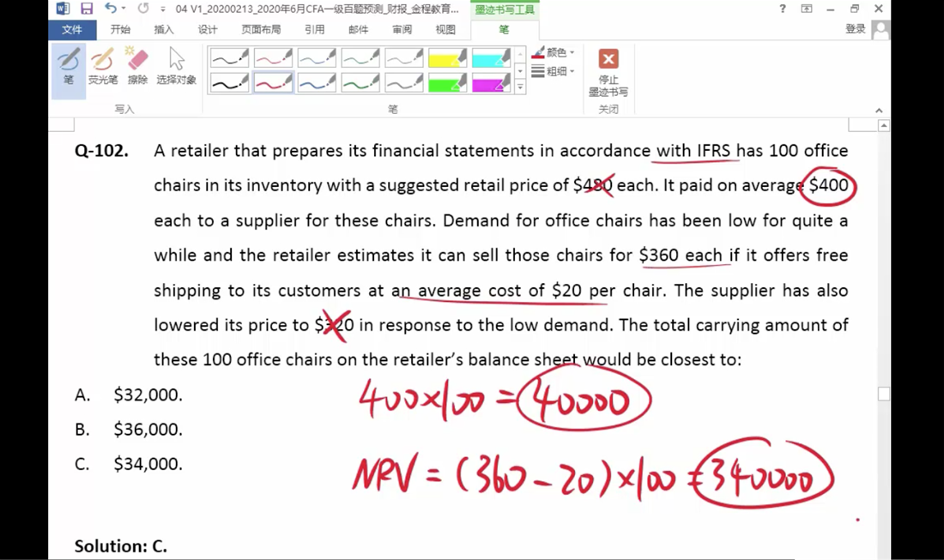Collapse the ribbon with the chevron

(x=878, y=110)
